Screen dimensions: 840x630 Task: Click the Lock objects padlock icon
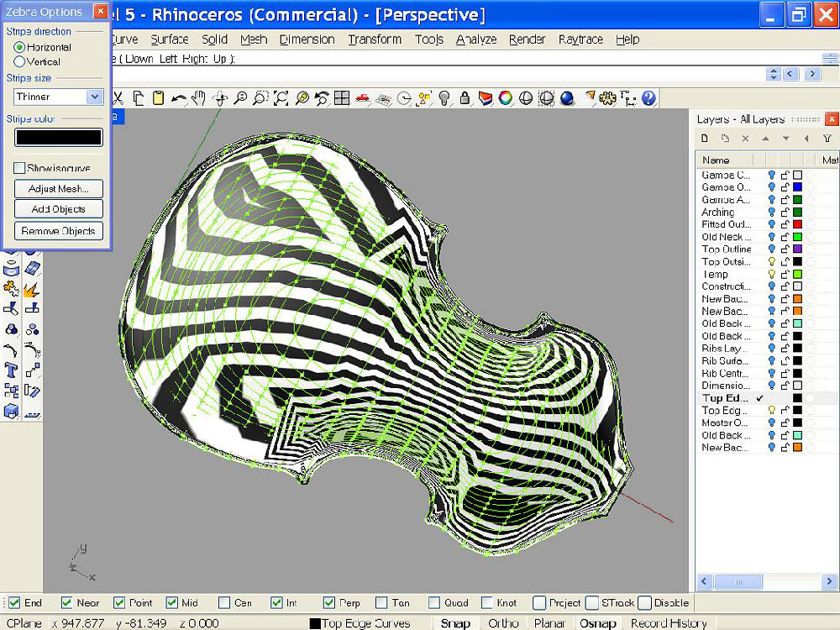465,98
